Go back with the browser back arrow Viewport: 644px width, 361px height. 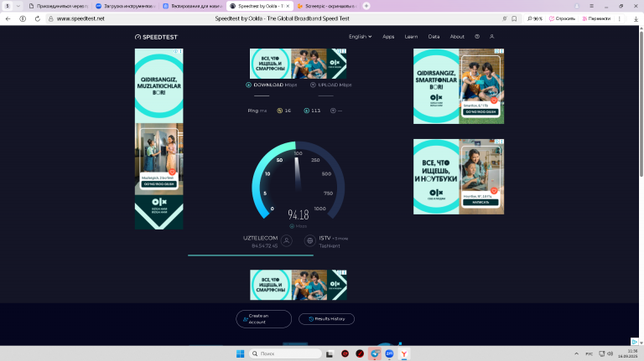click(8, 18)
